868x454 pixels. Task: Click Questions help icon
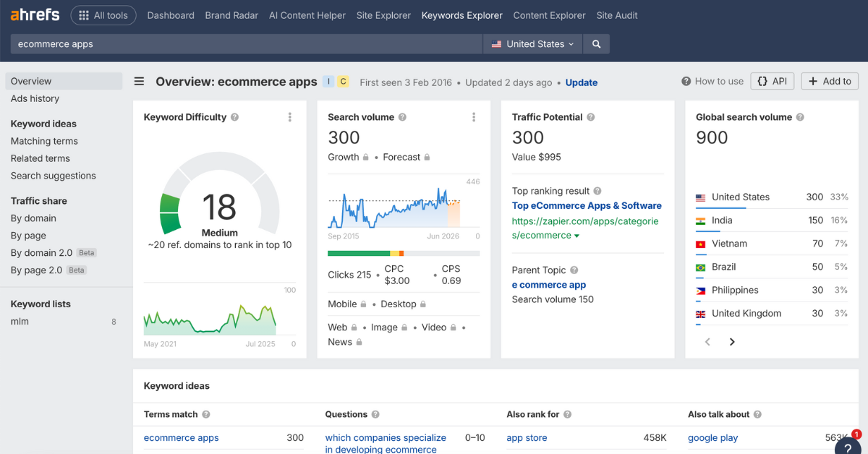click(375, 415)
